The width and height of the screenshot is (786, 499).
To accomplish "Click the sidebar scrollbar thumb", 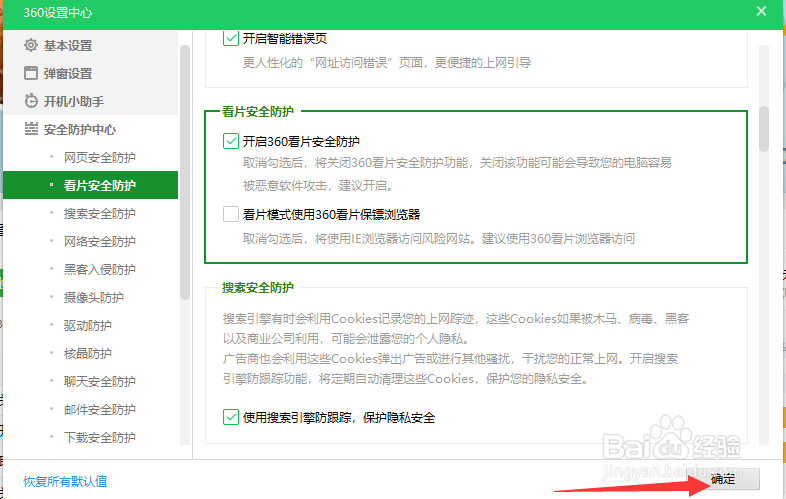I will pos(185,172).
